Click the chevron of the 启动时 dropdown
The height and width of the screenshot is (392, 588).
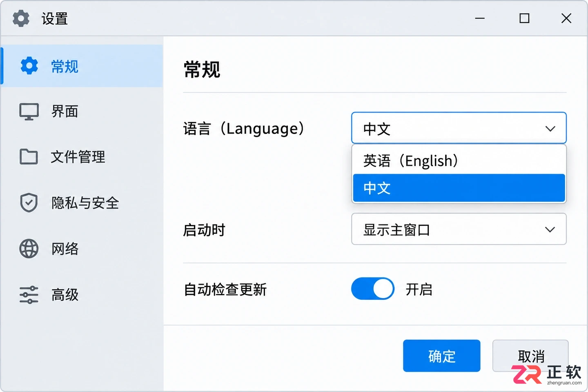point(550,229)
